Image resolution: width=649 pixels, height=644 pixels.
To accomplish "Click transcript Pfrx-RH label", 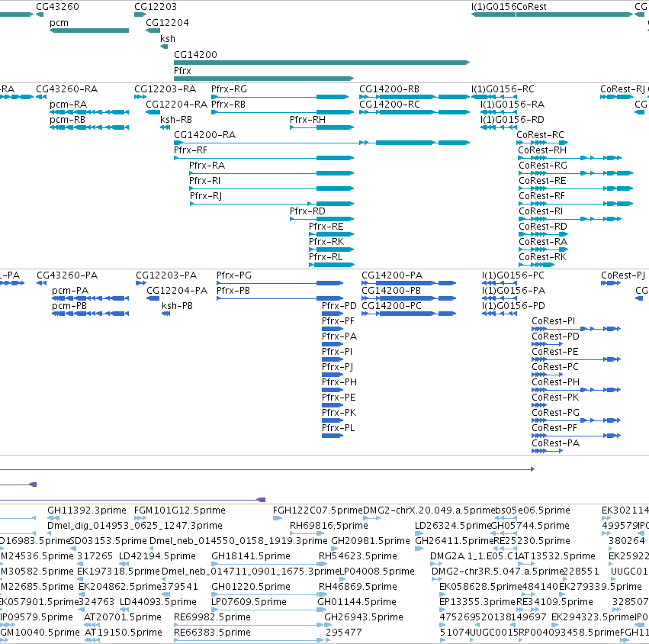I will click(307, 120).
